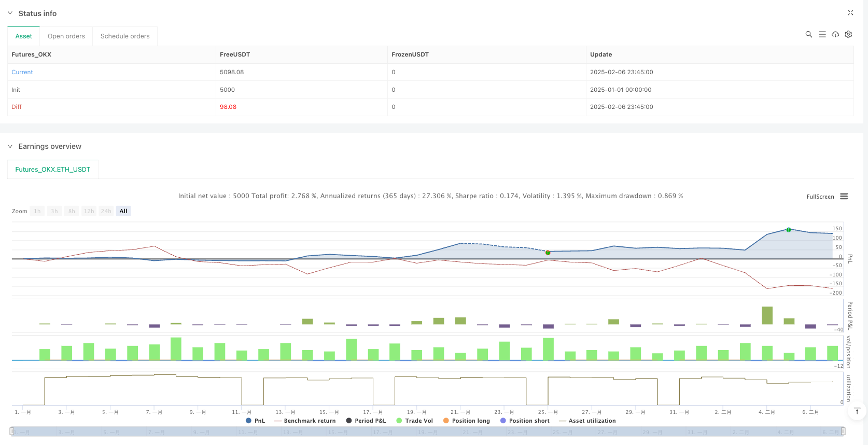Image resolution: width=868 pixels, height=445 pixels.
Task: Collapse the Earnings overview section
Action: coord(10,146)
